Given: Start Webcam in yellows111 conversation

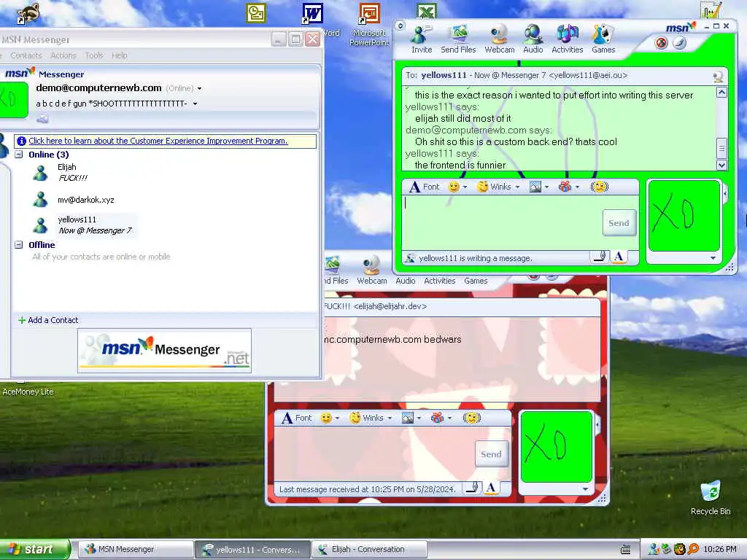Looking at the screenshot, I should click(499, 39).
